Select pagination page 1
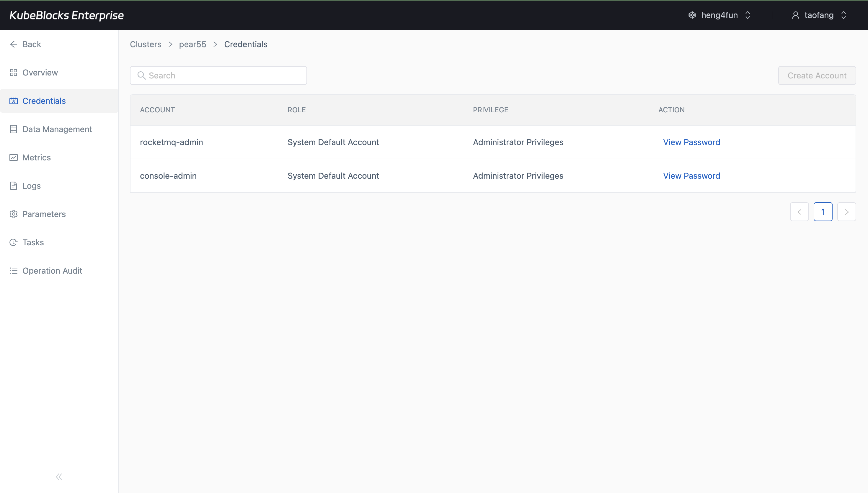This screenshot has height=493, width=868. tap(823, 211)
